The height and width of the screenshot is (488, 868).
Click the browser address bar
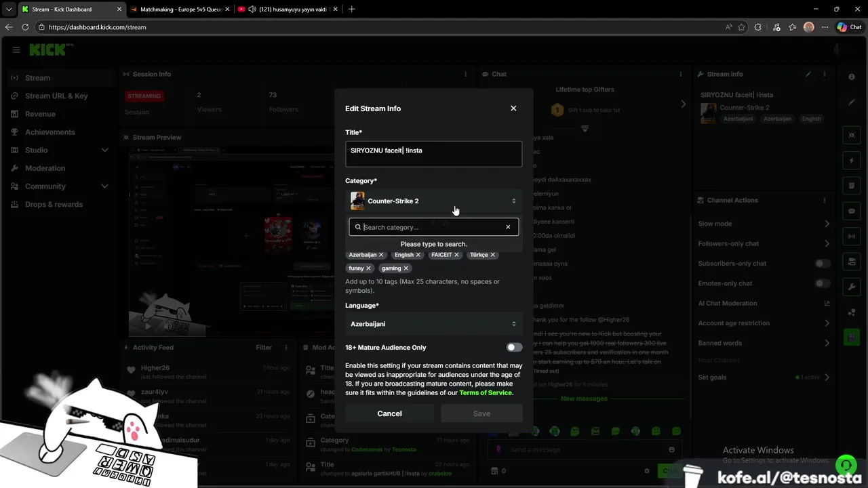[380, 27]
